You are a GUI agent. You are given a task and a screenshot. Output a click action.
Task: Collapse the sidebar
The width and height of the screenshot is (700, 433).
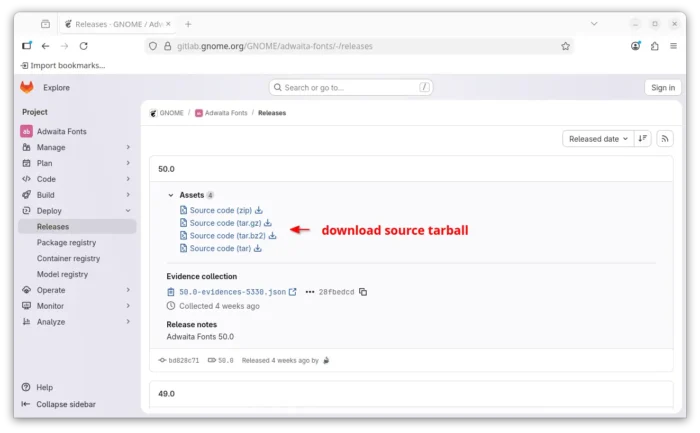click(x=58, y=404)
